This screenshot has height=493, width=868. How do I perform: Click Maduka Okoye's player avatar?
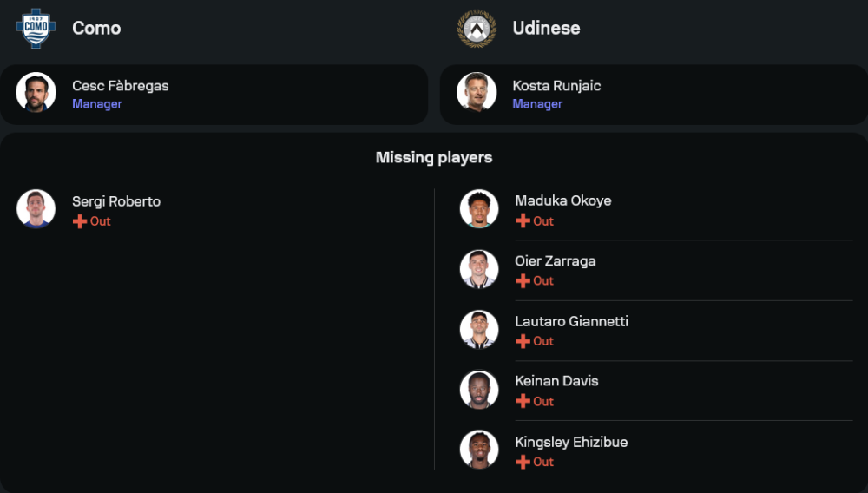[479, 209]
